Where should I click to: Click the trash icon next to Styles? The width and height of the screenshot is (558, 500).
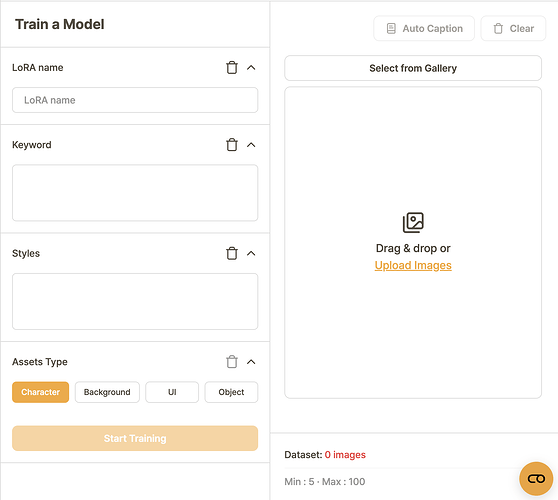(232, 253)
